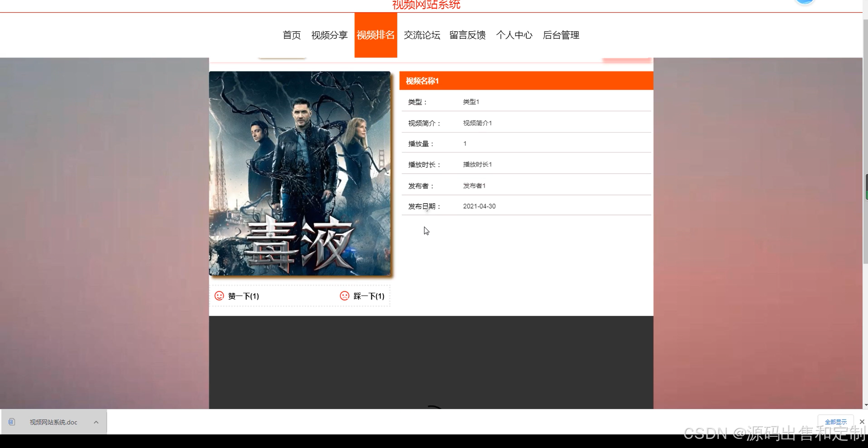
Task: Click the 视频简介1 value
Action: [x=477, y=123]
